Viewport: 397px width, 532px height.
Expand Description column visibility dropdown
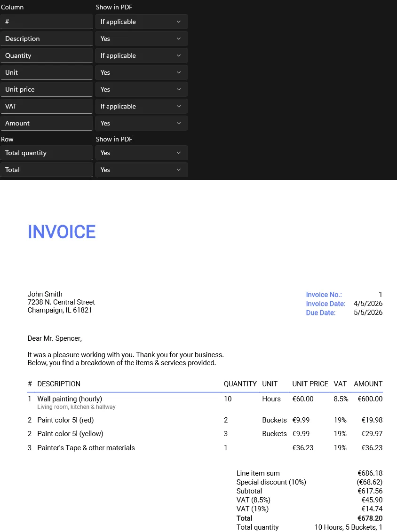pyautogui.click(x=141, y=39)
